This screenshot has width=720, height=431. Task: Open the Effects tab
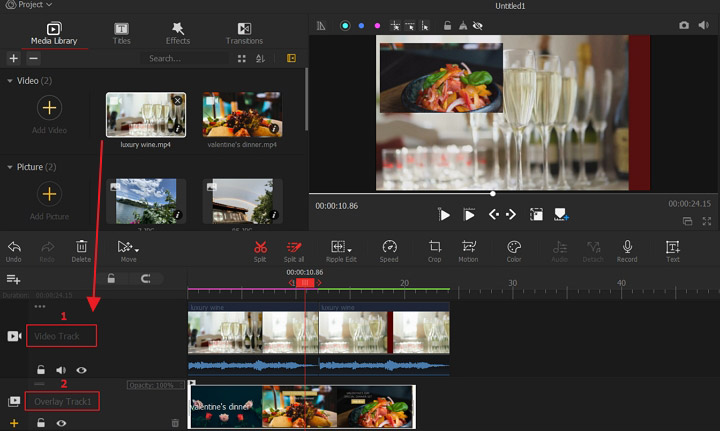(x=178, y=33)
